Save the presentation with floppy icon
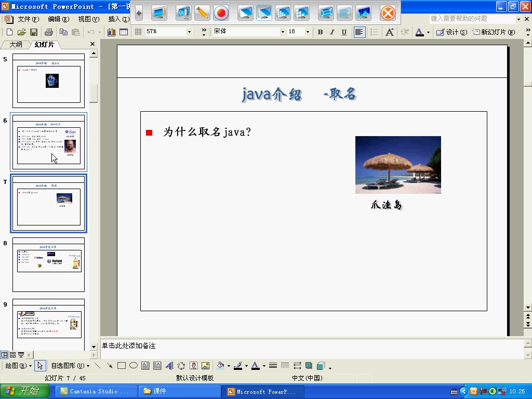This screenshot has width=532, height=399. 34,32
